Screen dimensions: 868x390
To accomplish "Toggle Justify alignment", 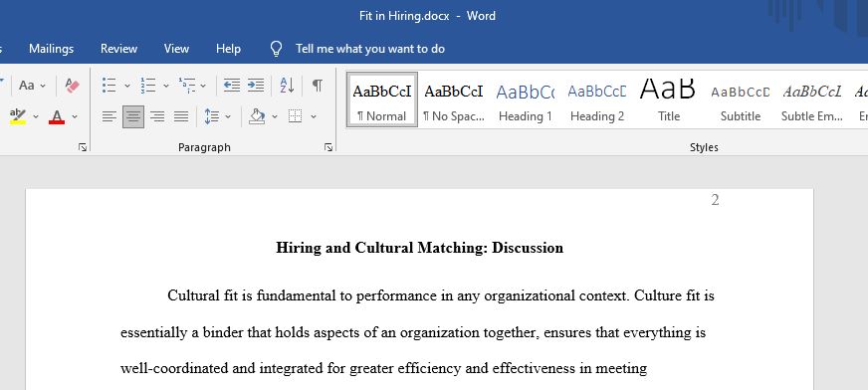I will pos(181,116).
